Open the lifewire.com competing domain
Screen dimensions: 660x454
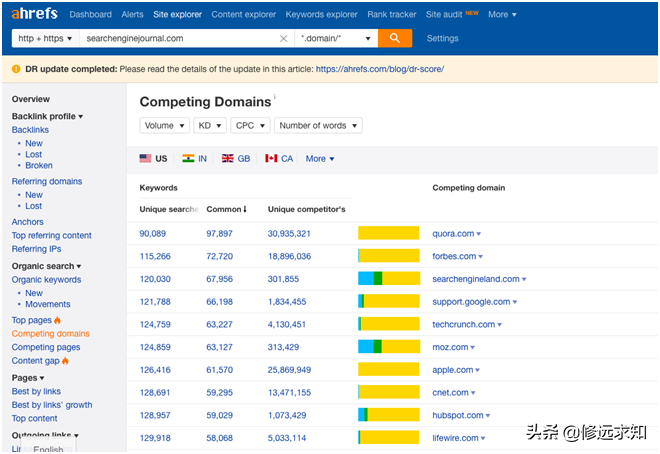(455, 438)
